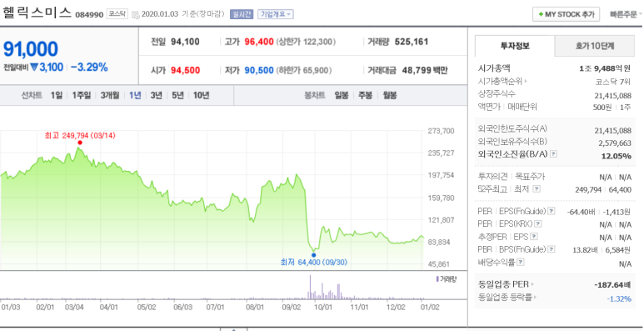Click help icon next to PER EPS(FnGuide)

(x=552, y=211)
